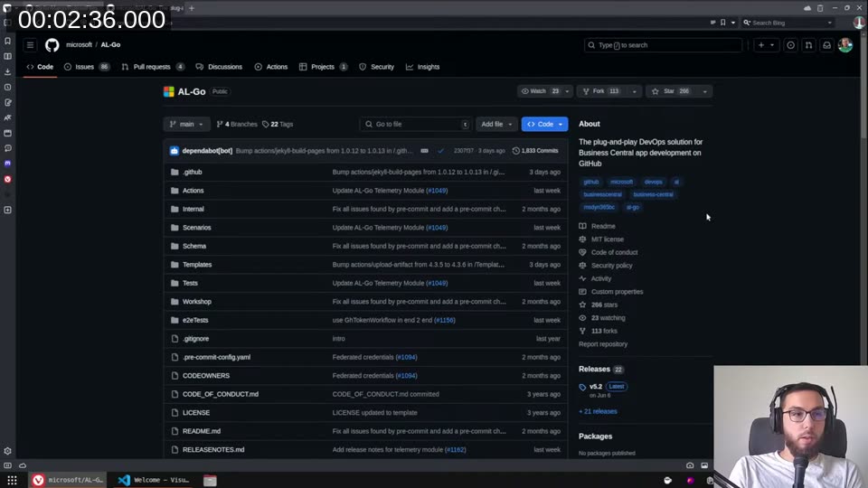
Task: Click the commit status checkmark icon
Action: tap(440, 151)
